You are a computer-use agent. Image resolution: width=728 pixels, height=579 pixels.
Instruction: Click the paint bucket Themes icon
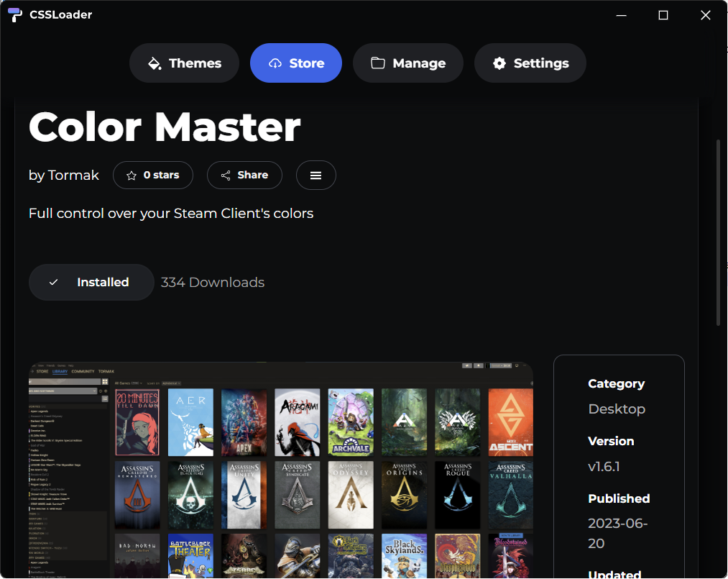click(x=155, y=63)
